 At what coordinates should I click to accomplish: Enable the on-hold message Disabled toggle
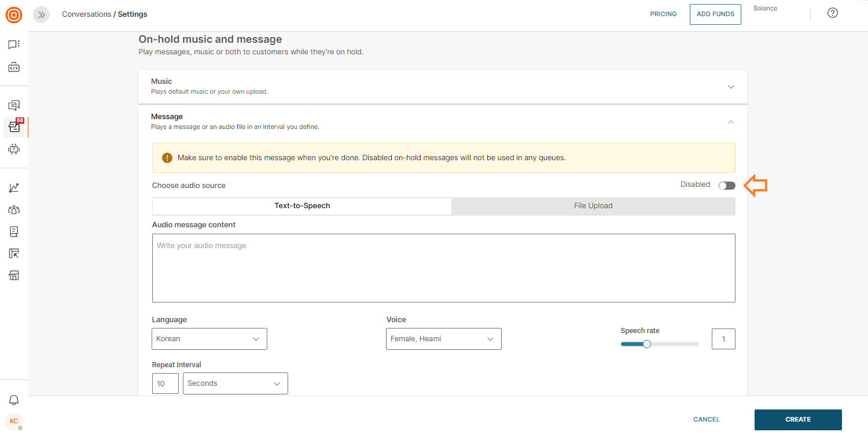pos(727,186)
